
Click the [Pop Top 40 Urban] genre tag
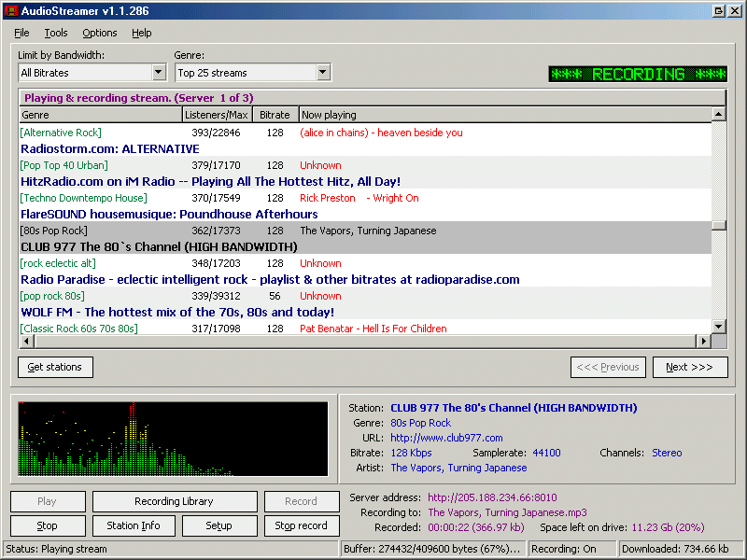tap(63, 165)
